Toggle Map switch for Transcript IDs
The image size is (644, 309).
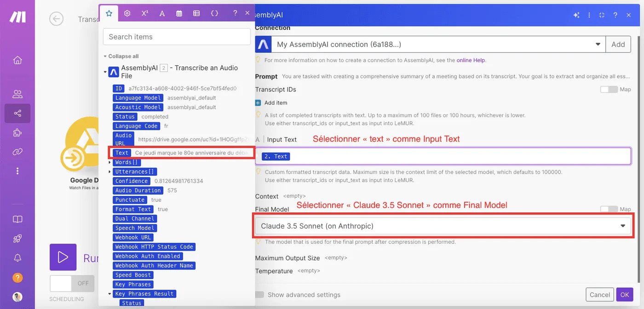click(x=609, y=89)
